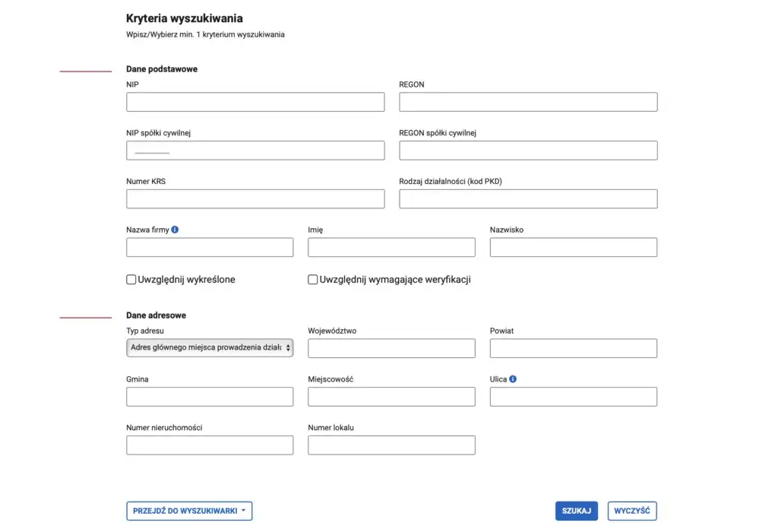778x532 pixels.
Task: Click REGON spółki cywilnej input
Action: pos(528,150)
